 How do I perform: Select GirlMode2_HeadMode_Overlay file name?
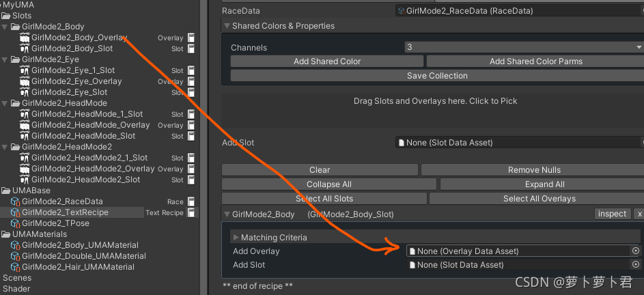click(x=90, y=125)
